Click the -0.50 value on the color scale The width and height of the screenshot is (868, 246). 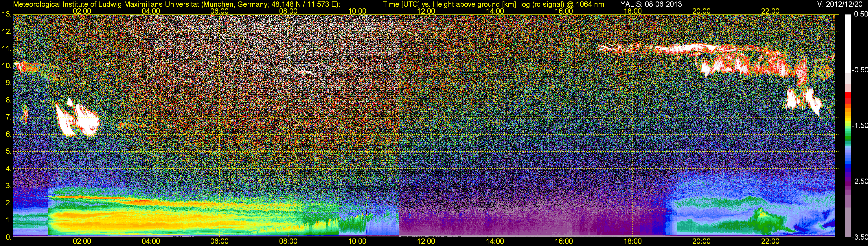coord(860,70)
